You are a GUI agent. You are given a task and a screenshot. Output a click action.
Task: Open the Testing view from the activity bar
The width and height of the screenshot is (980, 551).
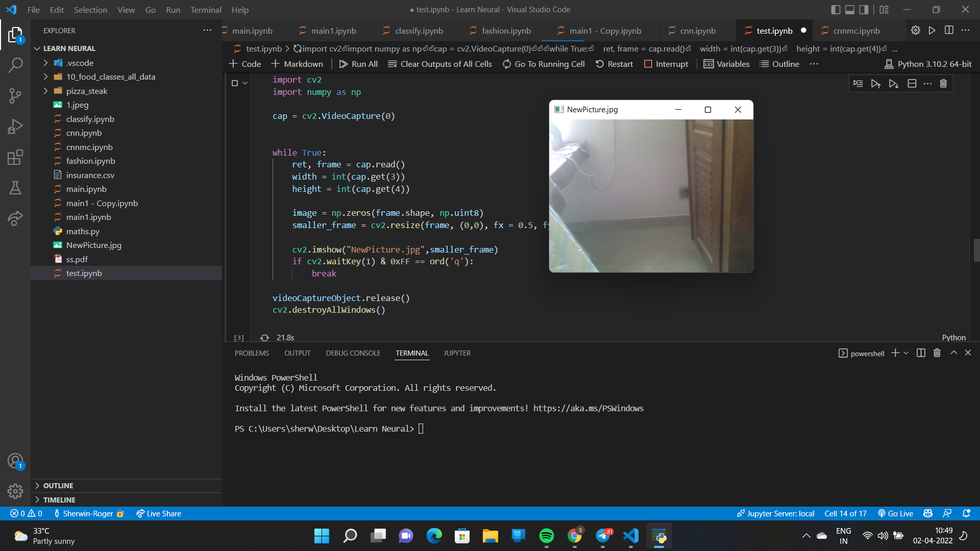pyautogui.click(x=15, y=188)
